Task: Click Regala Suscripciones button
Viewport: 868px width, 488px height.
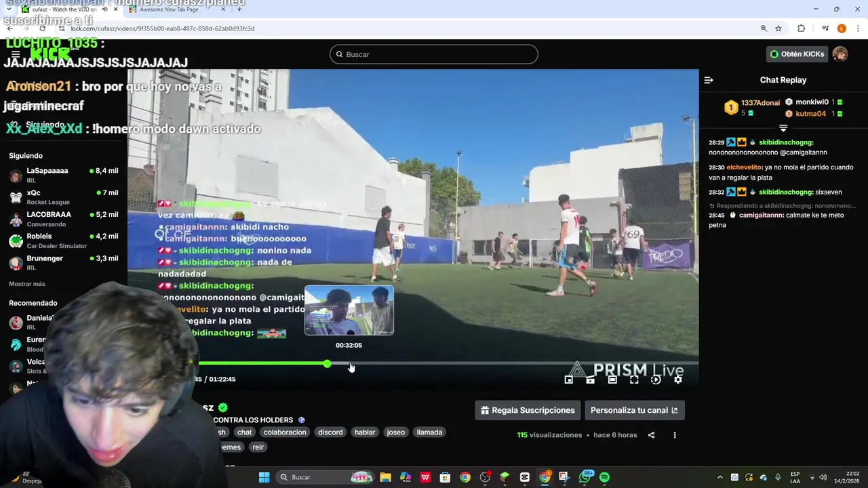Action: click(528, 410)
